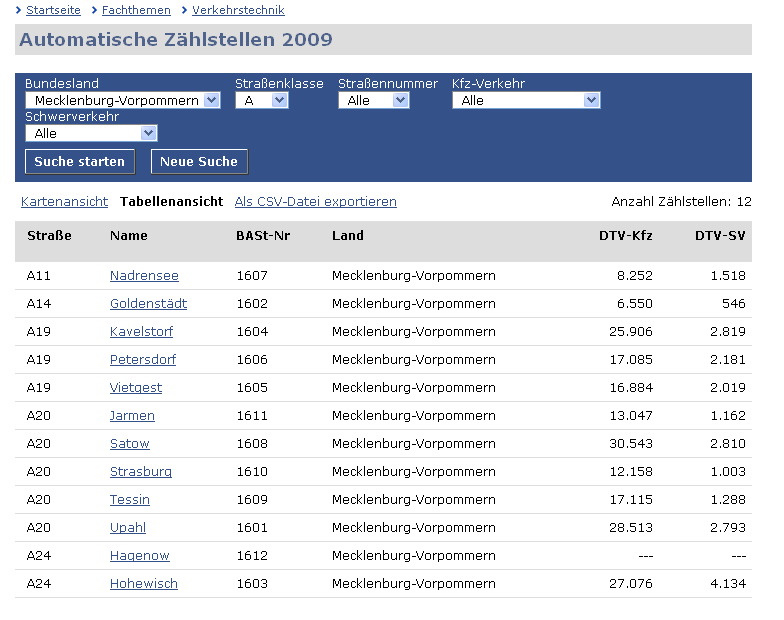Click DTV-SV value 4.134
This screenshot has width=784, height=620.
pyautogui.click(x=728, y=584)
